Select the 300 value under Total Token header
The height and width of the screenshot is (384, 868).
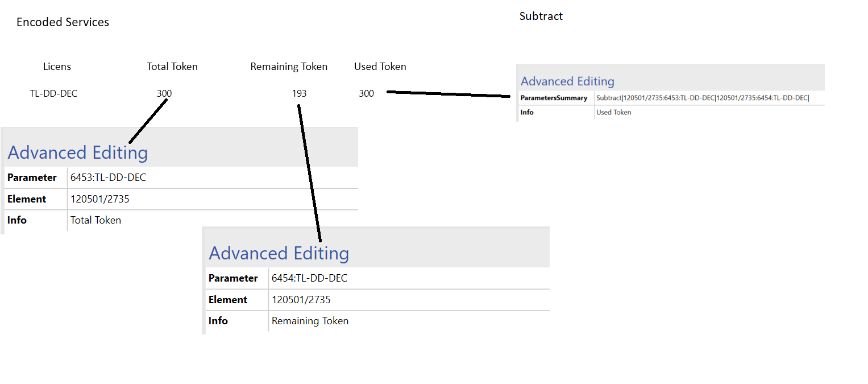164,93
